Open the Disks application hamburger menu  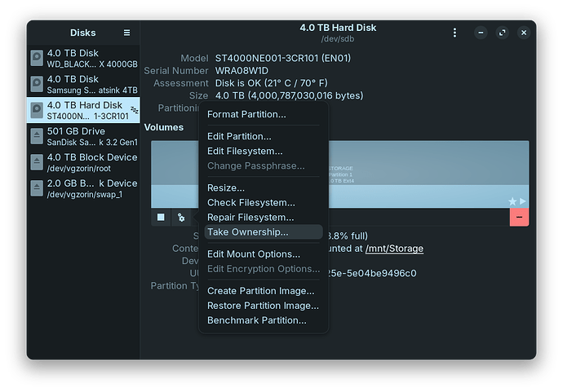(126, 33)
